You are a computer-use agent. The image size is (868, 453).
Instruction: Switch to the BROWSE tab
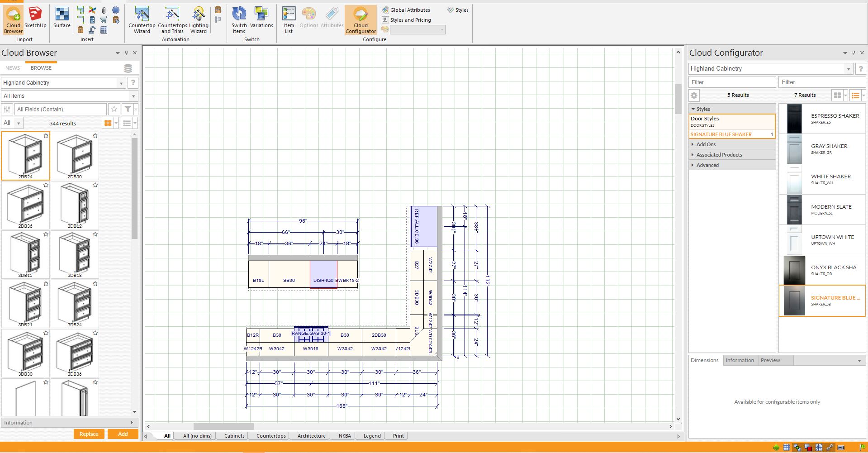click(x=41, y=68)
